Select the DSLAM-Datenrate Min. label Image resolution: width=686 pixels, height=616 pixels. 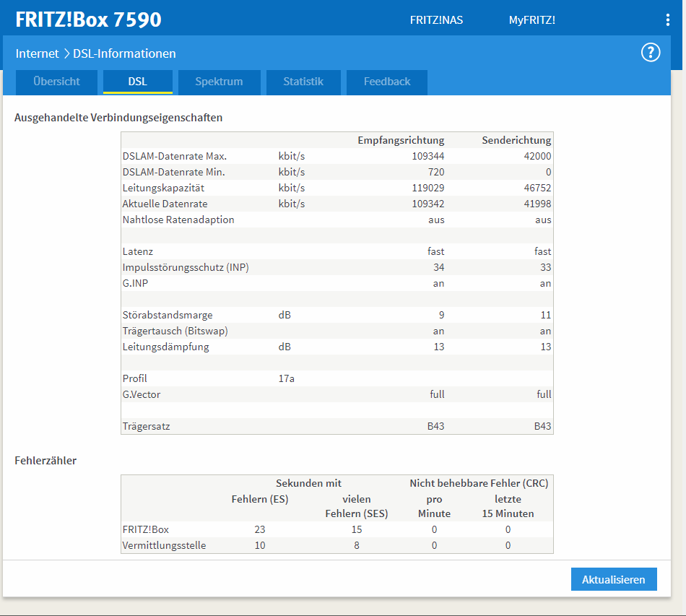[x=174, y=172]
